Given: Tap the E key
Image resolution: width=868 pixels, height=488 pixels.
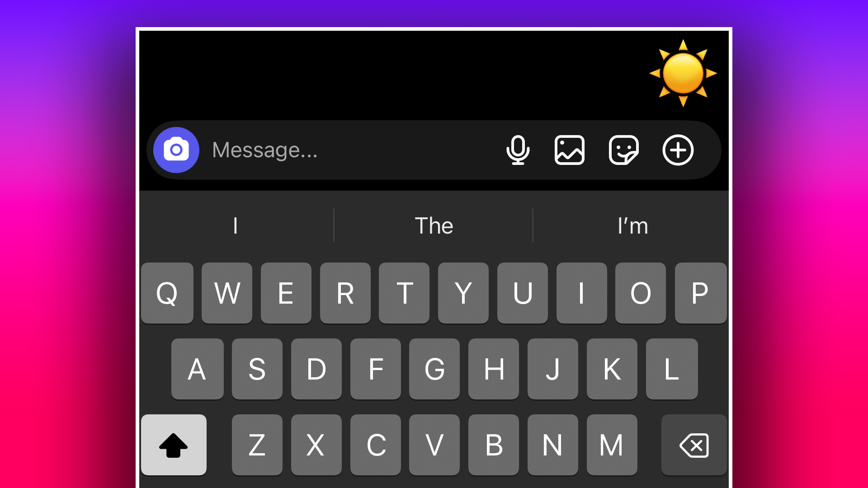Looking at the screenshot, I should pos(286,293).
